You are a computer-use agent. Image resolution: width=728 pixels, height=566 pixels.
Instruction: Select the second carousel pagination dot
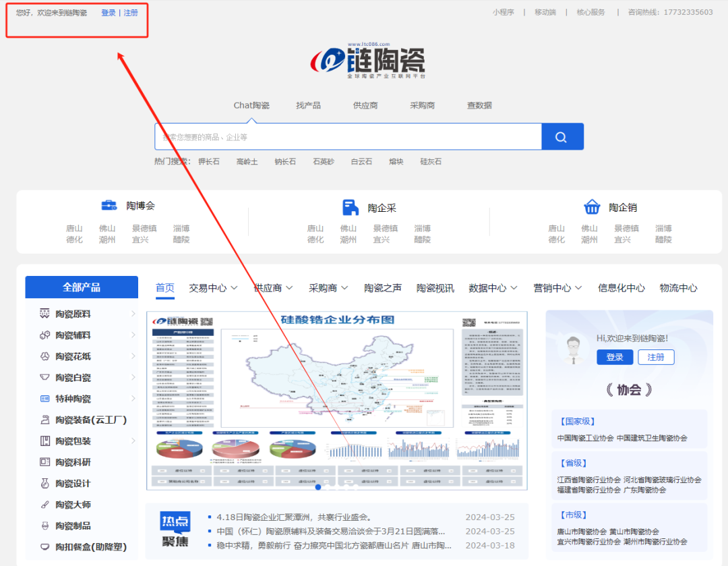[x=328, y=487]
